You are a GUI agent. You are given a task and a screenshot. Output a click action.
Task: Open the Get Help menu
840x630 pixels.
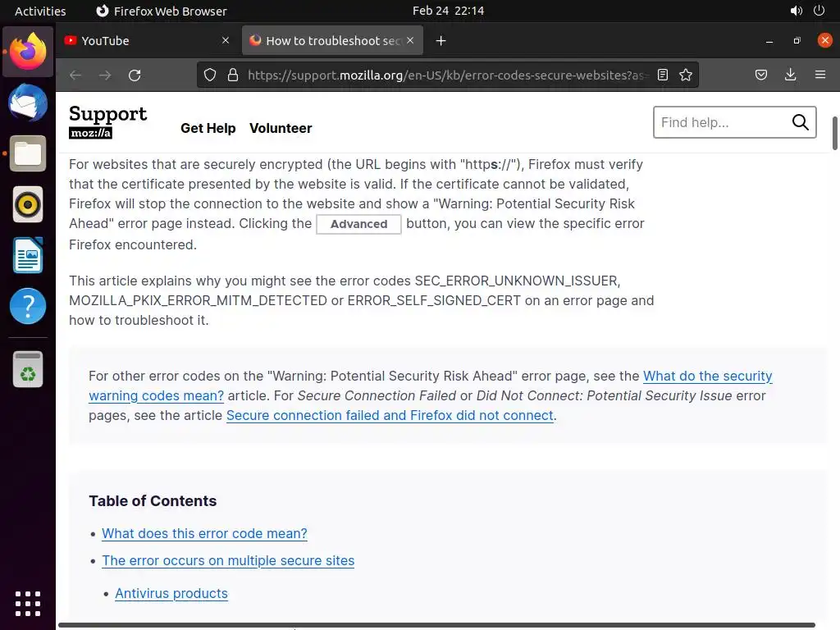(x=208, y=128)
